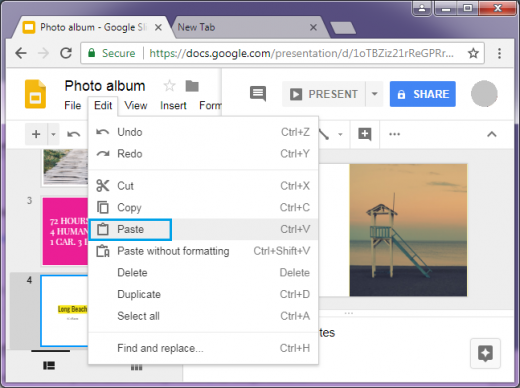
Task: Open Find and replace...
Action: [203, 348]
